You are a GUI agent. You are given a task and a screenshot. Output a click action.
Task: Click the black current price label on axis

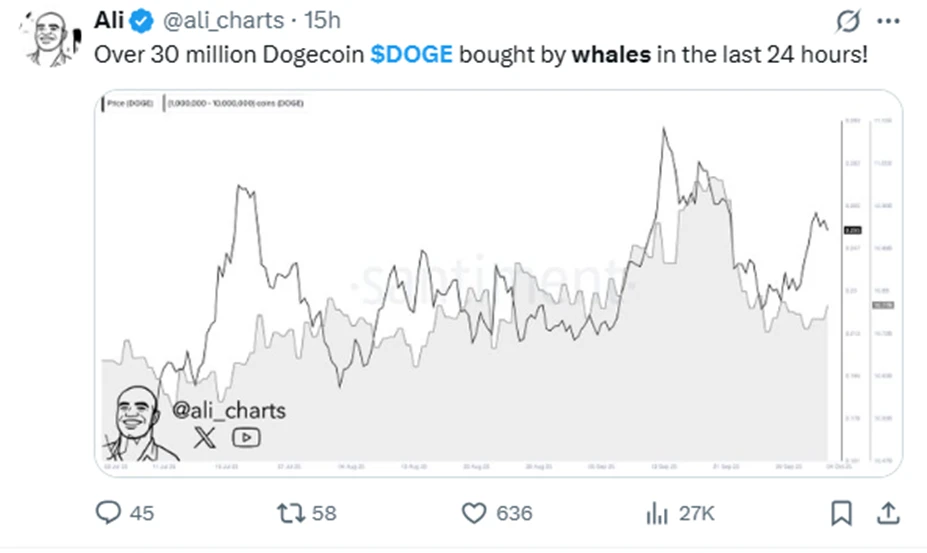click(853, 229)
